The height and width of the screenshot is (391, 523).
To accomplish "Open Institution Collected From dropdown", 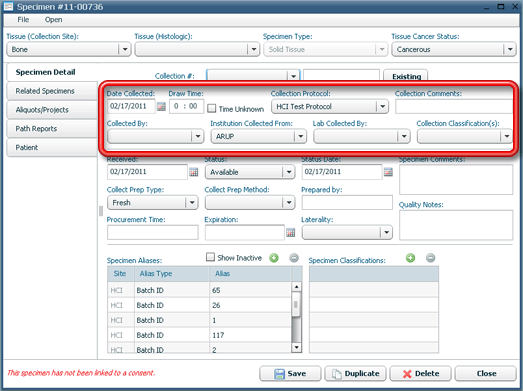I will click(x=301, y=136).
